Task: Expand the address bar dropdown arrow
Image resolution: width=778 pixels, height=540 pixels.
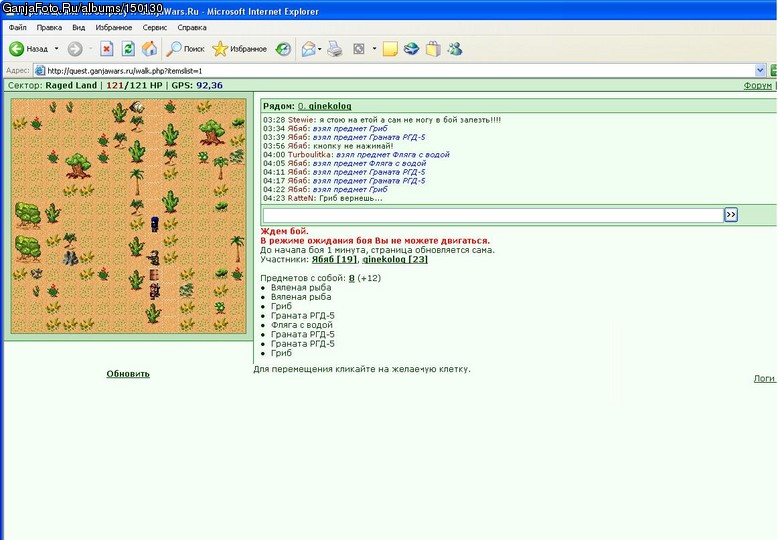Action: [760, 70]
